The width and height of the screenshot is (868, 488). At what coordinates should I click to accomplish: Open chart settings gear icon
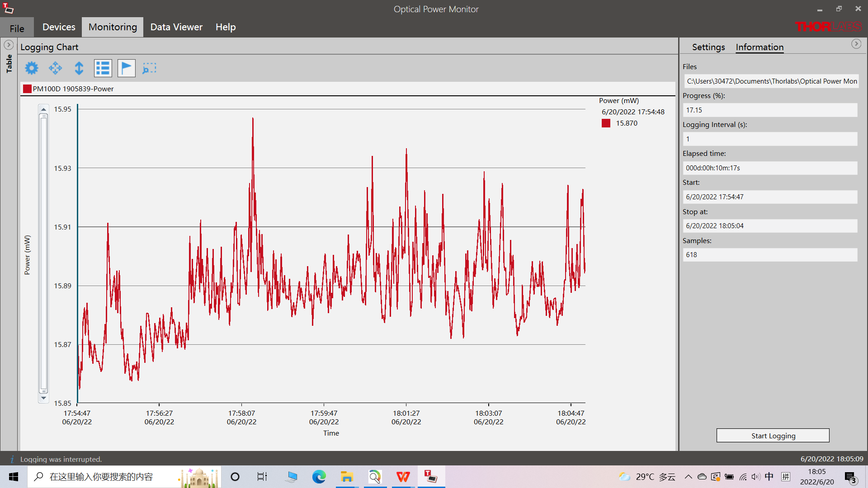coord(32,68)
